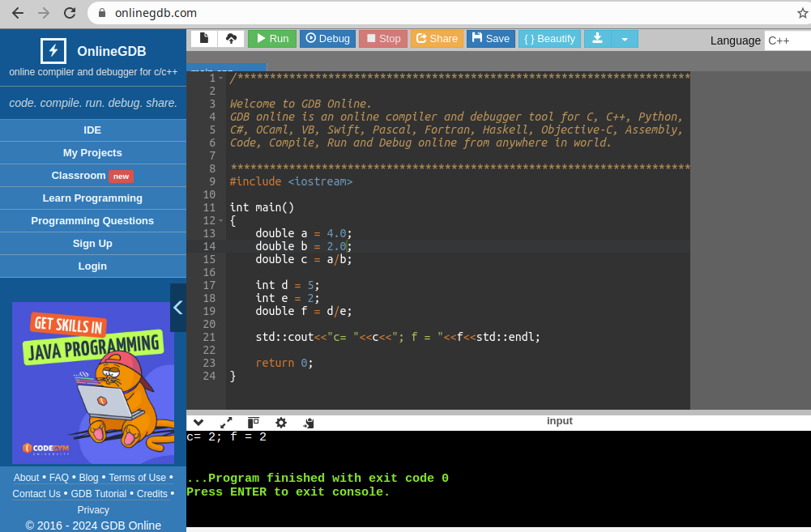Viewport: 811px width, 532px height.
Task: Click the std::cout output statement
Action: (397, 337)
